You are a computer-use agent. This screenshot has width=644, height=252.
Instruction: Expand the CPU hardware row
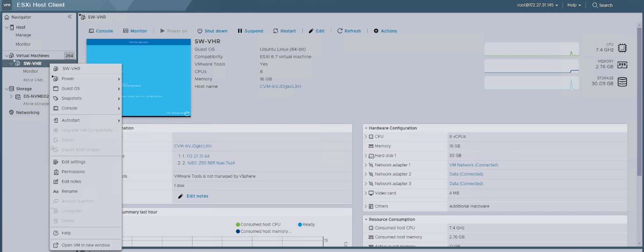coord(366,137)
